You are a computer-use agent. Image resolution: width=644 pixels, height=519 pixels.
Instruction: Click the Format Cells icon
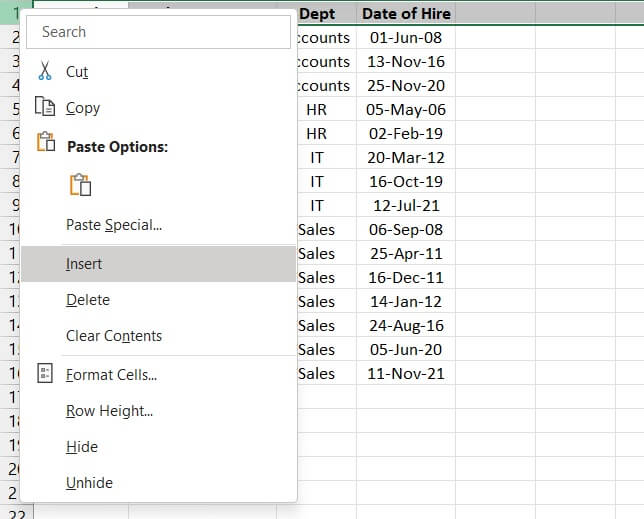[45, 374]
